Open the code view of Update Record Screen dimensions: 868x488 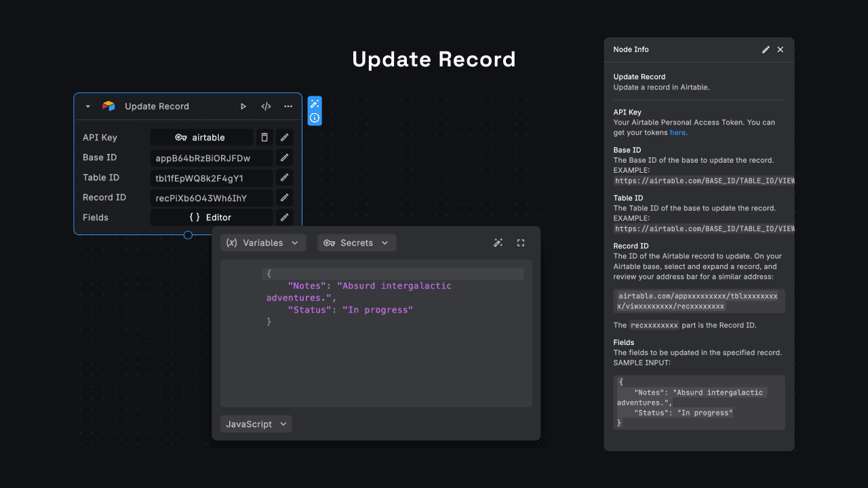click(266, 106)
